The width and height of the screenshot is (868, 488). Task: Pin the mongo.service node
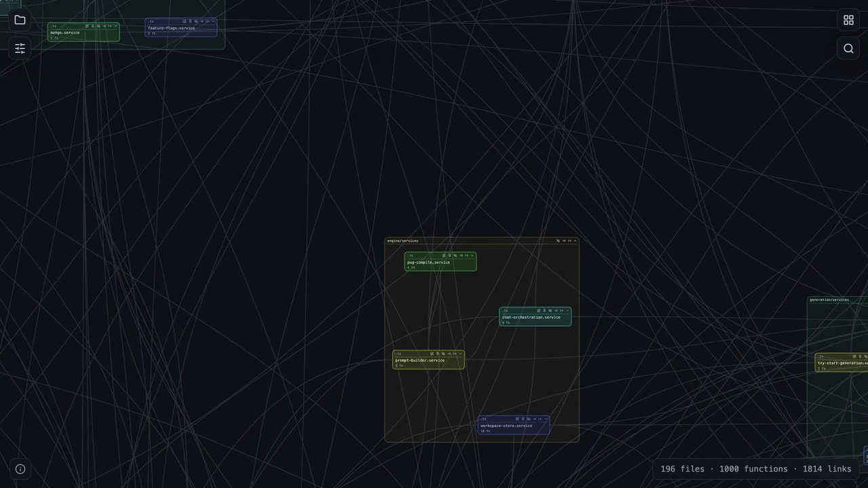click(x=92, y=26)
